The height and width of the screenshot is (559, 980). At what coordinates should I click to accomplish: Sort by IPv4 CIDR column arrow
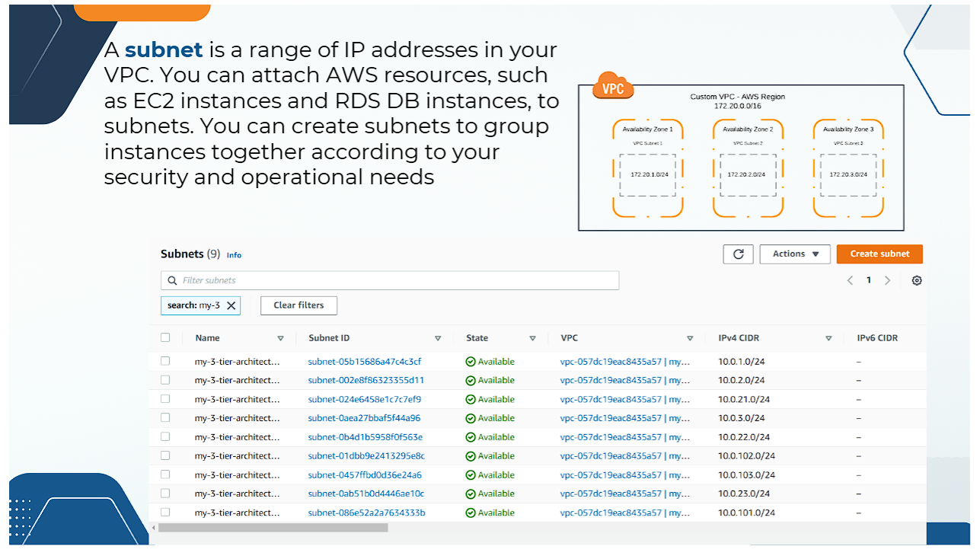click(x=828, y=338)
